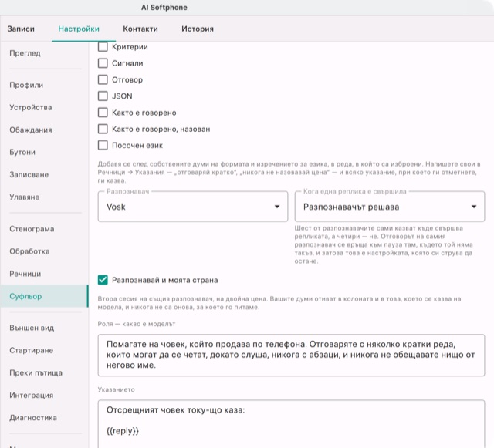
Task: Open Преки пътища settings section
Action: pyautogui.click(x=44, y=372)
